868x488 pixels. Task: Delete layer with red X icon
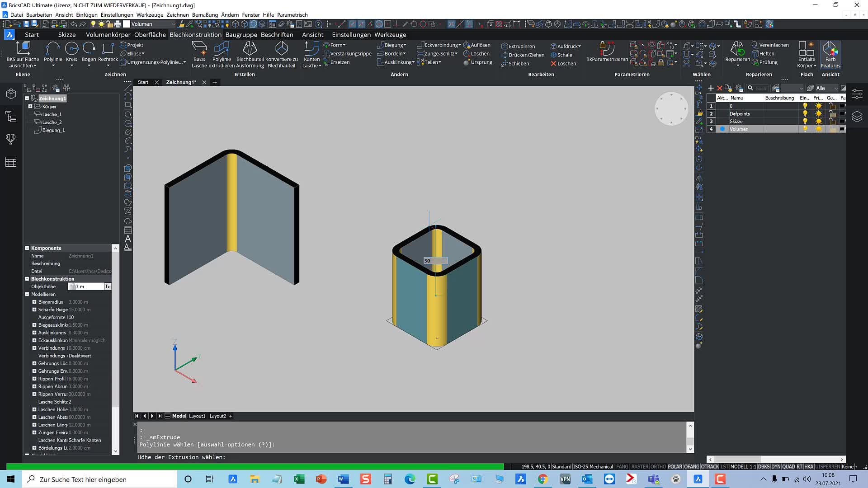[719, 88]
